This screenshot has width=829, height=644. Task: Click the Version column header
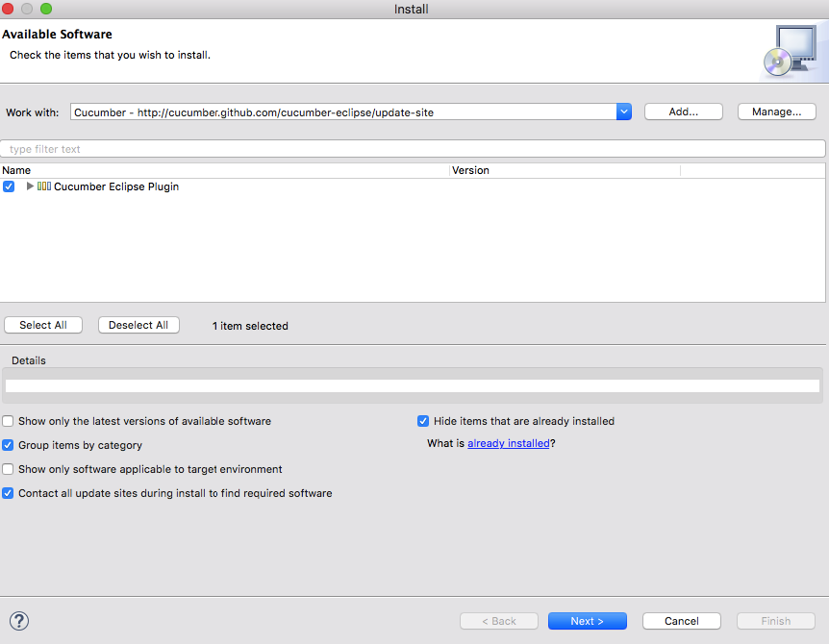point(470,170)
